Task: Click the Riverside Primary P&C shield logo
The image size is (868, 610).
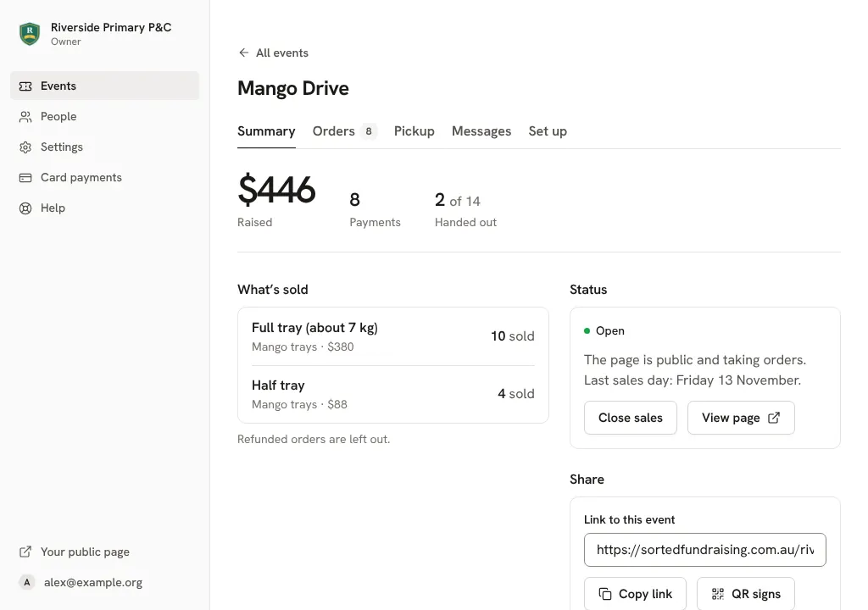Action: (30, 34)
